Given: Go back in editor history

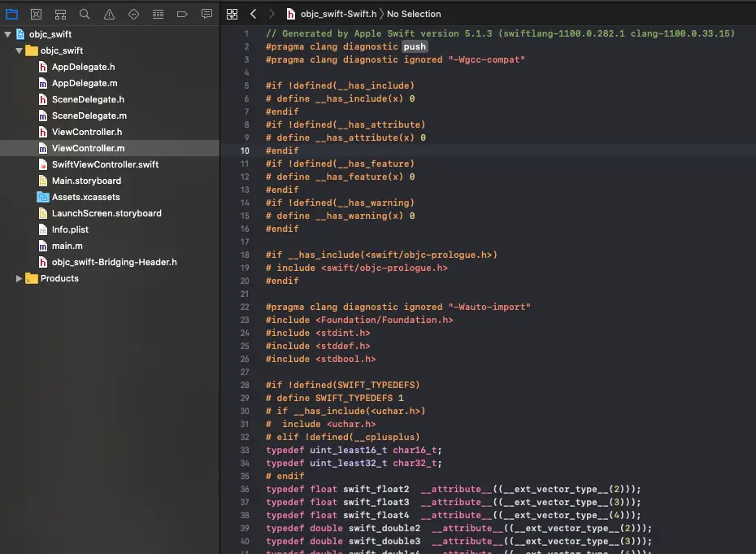Looking at the screenshot, I should pyautogui.click(x=253, y=14).
